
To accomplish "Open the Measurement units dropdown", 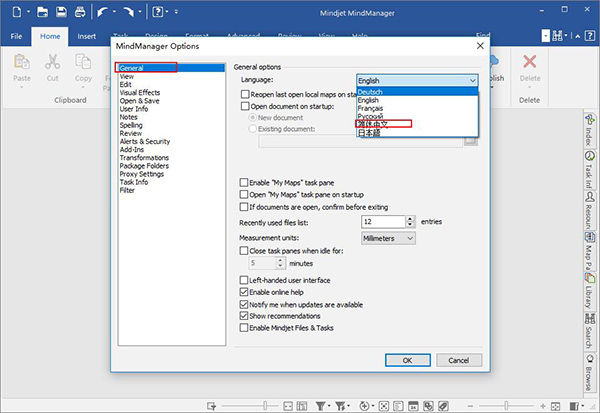I will click(x=387, y=238).
